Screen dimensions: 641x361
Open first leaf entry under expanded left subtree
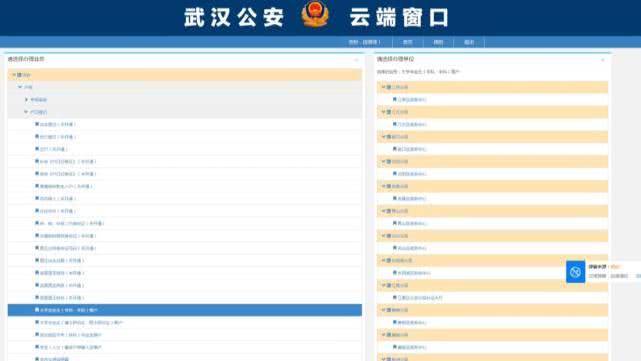[58, 124]
